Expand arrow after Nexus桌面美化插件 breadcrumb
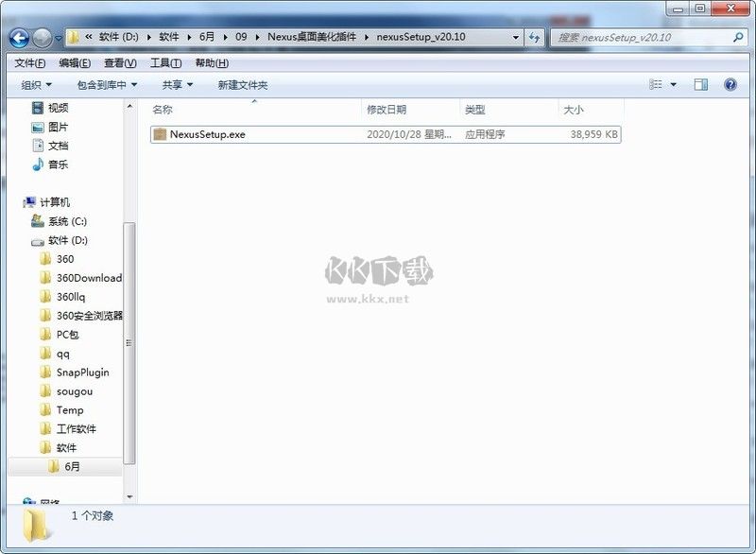This screenshot has width=756, height=554. pyautogui.click(x=367, y=37)
